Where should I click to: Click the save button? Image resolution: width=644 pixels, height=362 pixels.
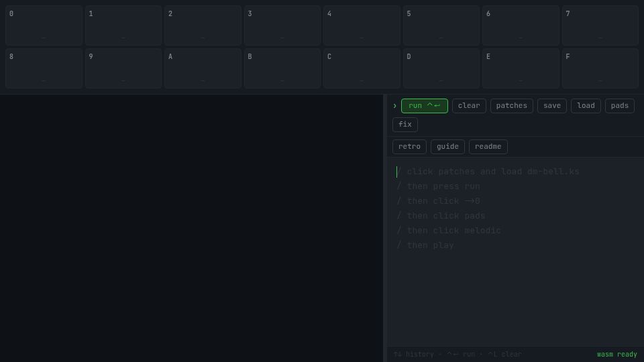(x=551, y=106)
